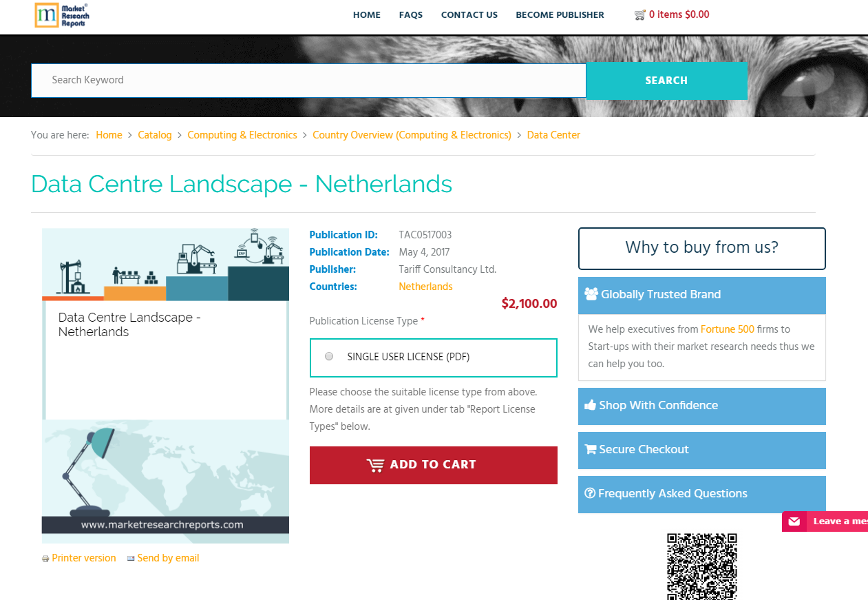Click the publication date May 4, 2017
This screenshot has height=600, width=868.
tap(424, 252)
